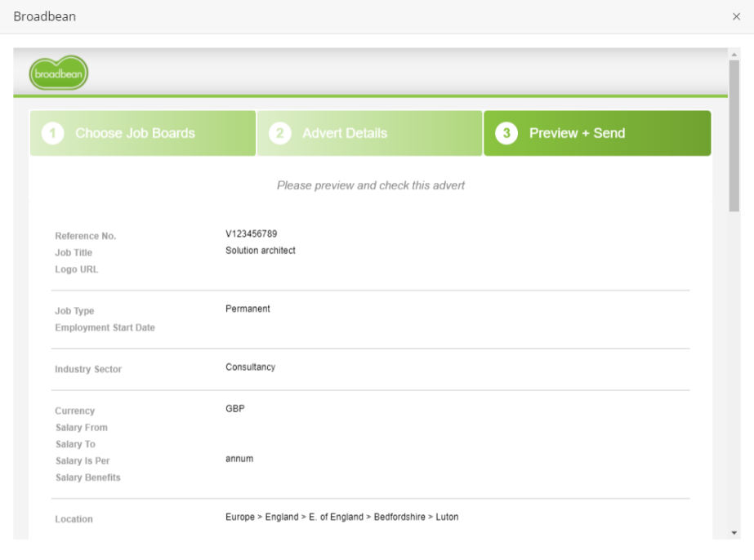Click the scrollbar down arrow
This screenshot has height=560, width=754.
tap(734, 532)
